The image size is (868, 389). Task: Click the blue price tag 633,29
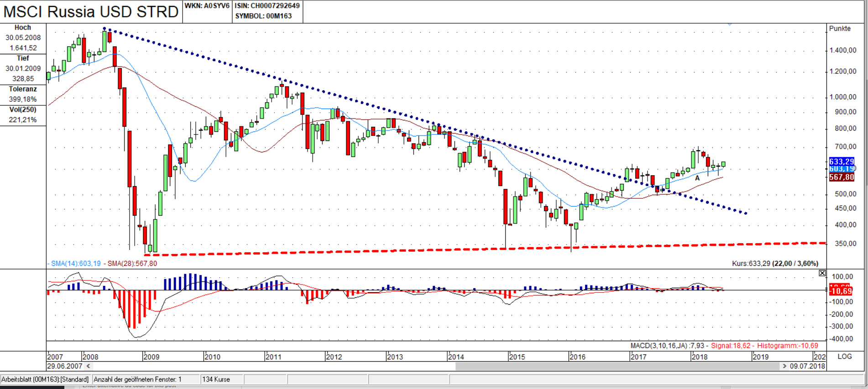click(842, 161)
